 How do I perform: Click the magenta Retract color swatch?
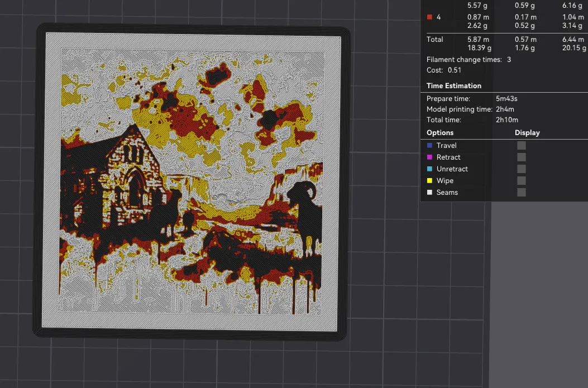[x=430, y=157]
